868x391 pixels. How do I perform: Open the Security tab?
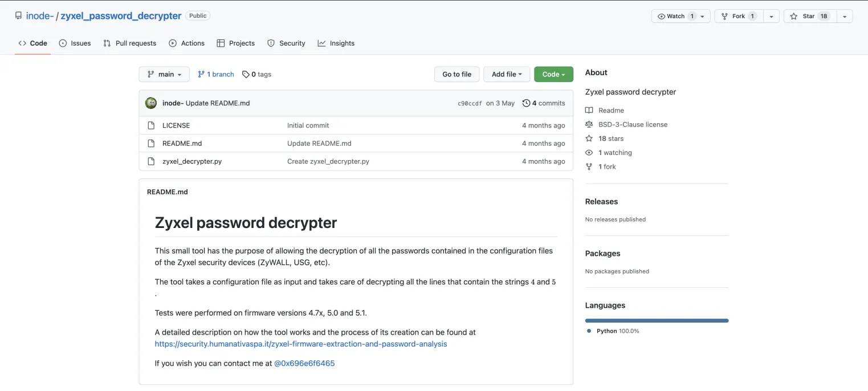[286, 43]
